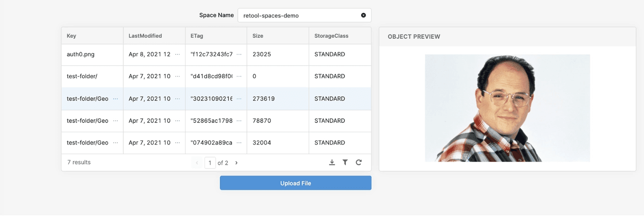644x216 pixels.
Task: Click the StorageClass column header
Action: [331, 36]
